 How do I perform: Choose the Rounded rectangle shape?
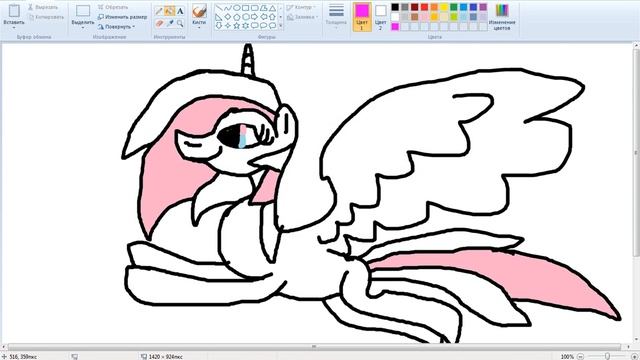(255, 8)
